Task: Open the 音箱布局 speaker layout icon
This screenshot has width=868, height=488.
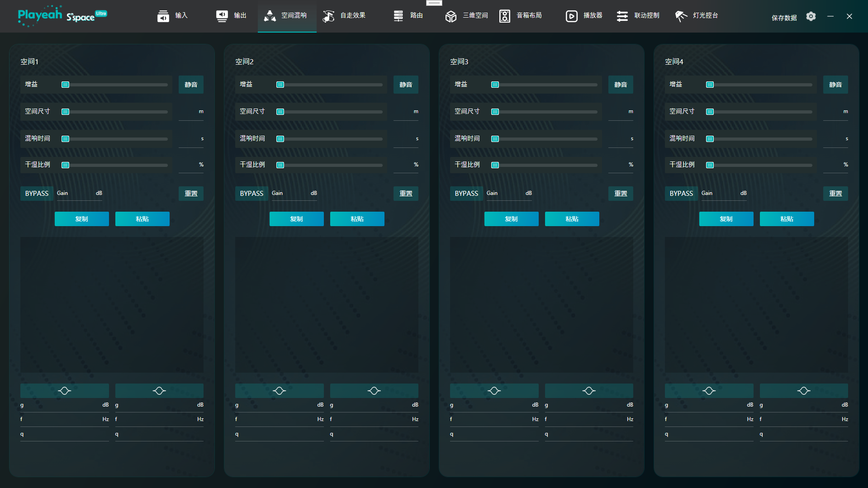Action: pos(505,16)
